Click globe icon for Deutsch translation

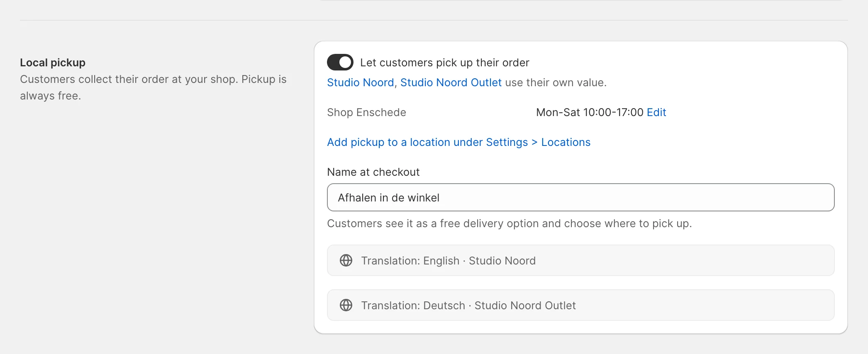click(346, 305)
